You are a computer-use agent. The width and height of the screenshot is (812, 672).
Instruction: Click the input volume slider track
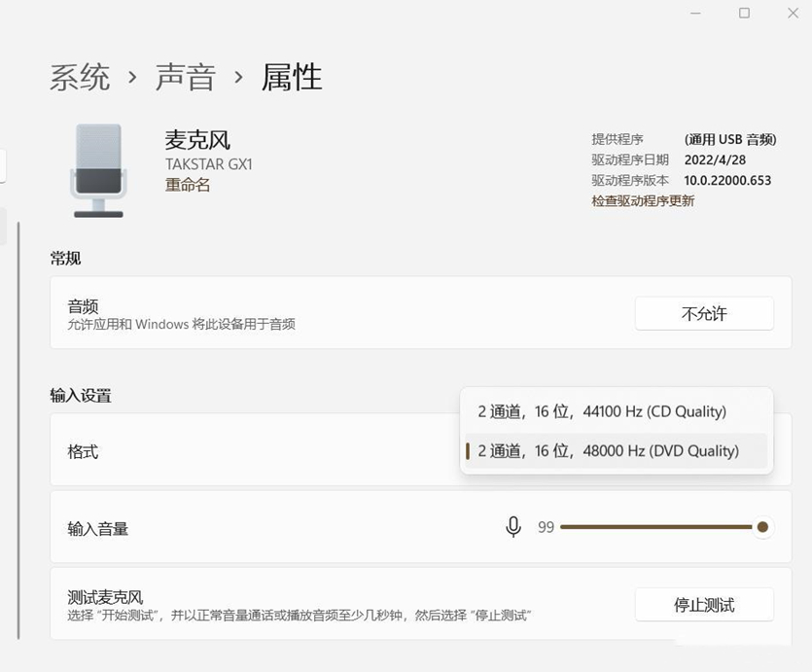(652, 527)
